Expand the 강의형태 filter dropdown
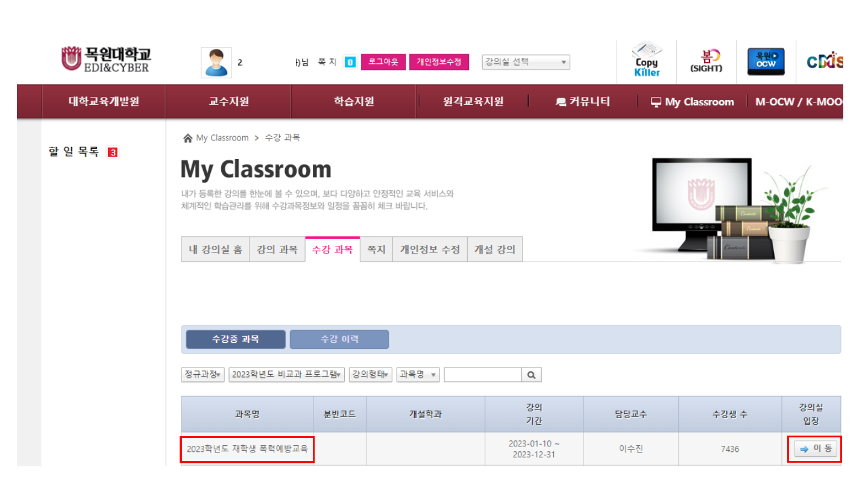868x488 pixels. coord(370,375)
